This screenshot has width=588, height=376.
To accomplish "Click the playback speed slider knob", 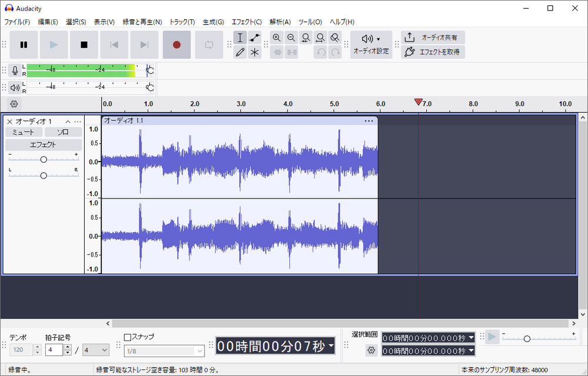I will coord(527,338).
